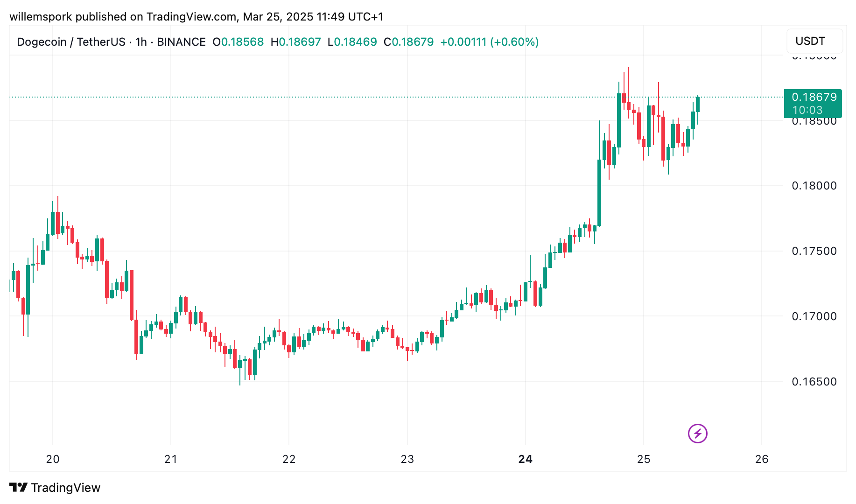Click the 10:03 candle countdown timer
Screen dimensions: 856x504
click(x=807, y=111)
